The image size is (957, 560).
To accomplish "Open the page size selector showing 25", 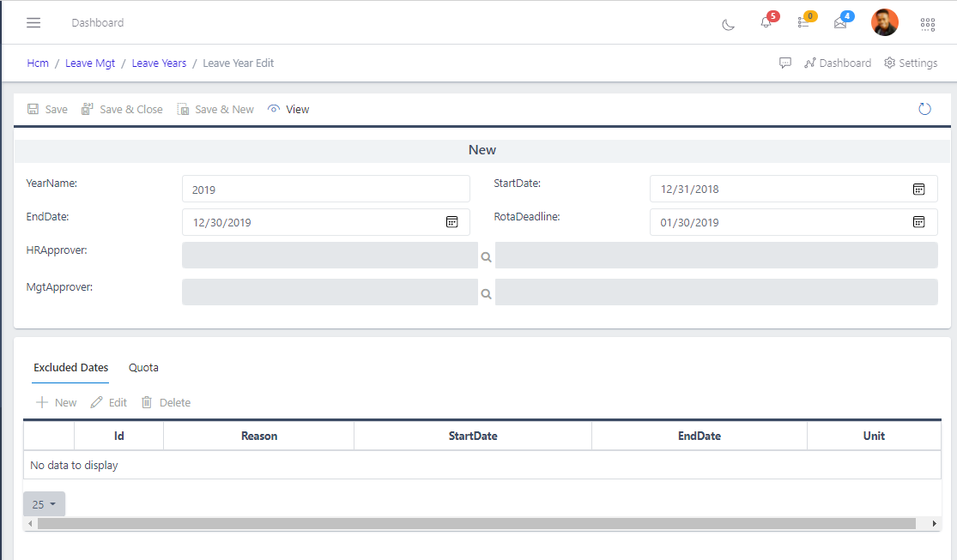I will click(x=43, y=503).
